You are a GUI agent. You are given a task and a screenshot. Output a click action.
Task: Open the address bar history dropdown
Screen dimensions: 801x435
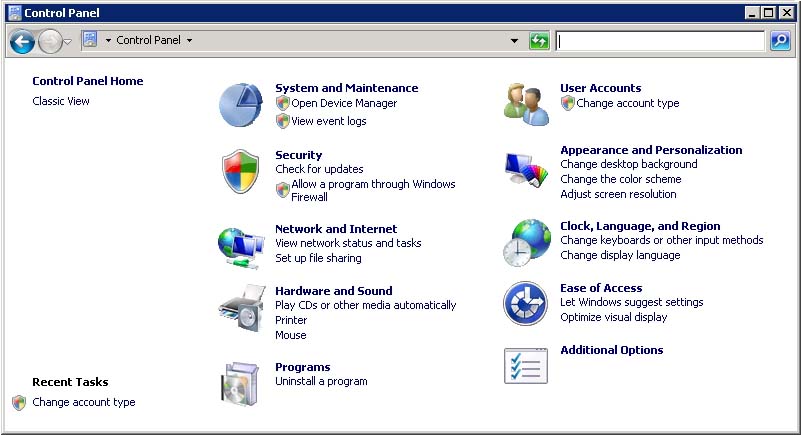pyautogui.click(x=514, y=41)
